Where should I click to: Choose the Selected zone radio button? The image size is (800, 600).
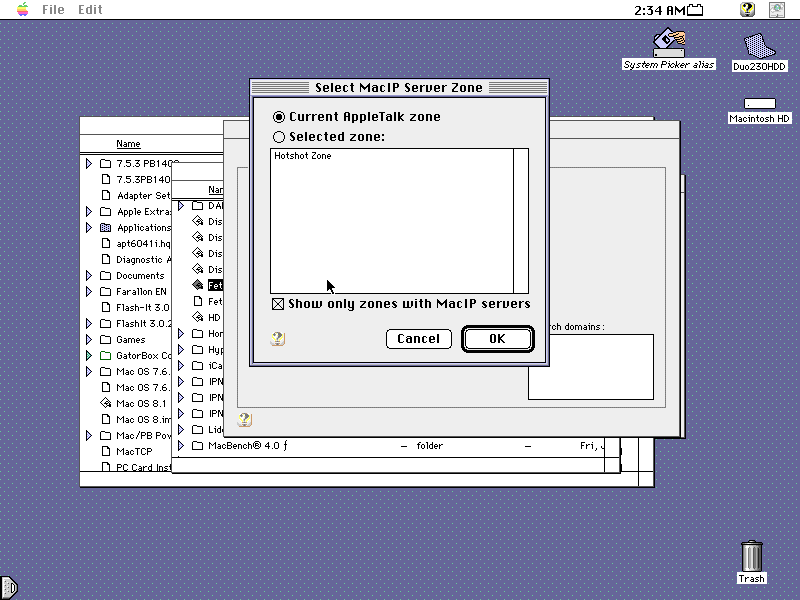279,137
